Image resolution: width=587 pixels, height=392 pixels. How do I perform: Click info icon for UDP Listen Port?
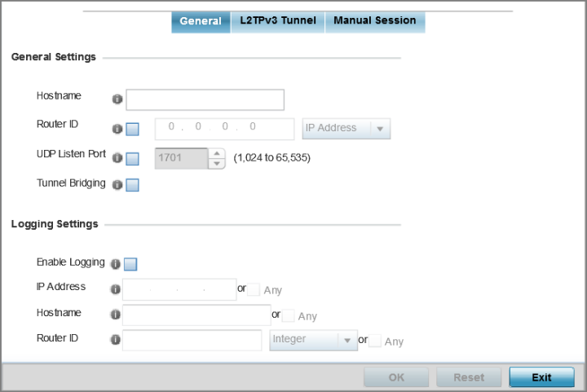[x=117, y=158]
